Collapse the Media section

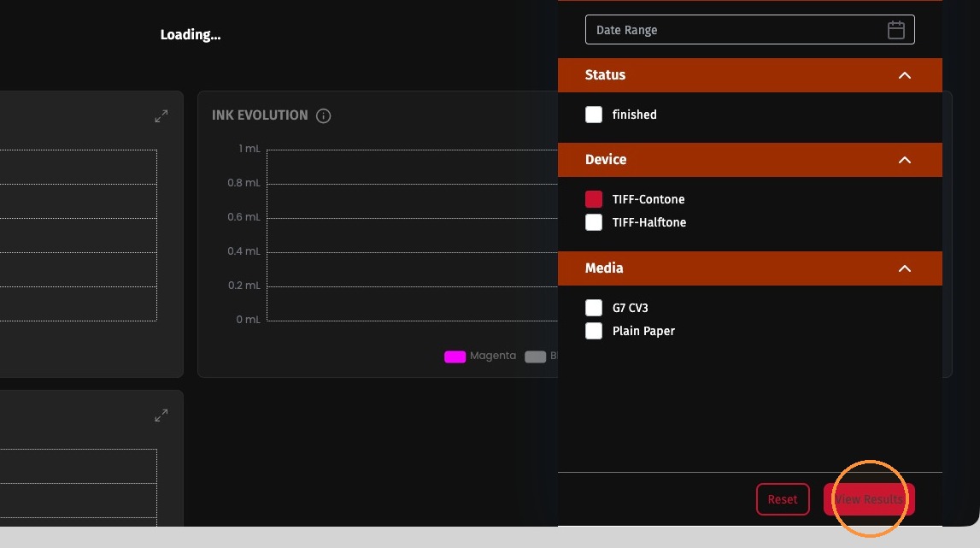904,268
